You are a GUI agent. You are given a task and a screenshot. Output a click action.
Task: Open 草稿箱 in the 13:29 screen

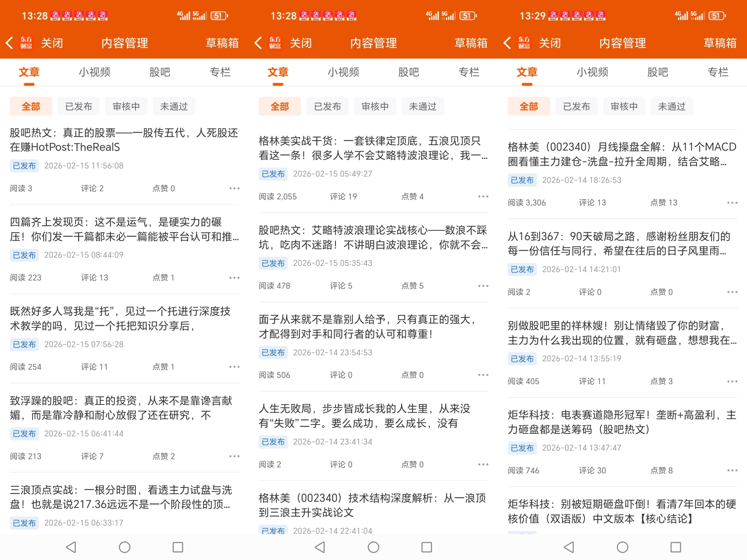tap(720, 43)
